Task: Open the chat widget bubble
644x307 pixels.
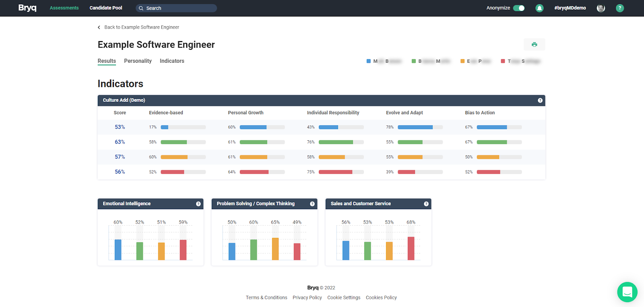Action: (627, 292)
